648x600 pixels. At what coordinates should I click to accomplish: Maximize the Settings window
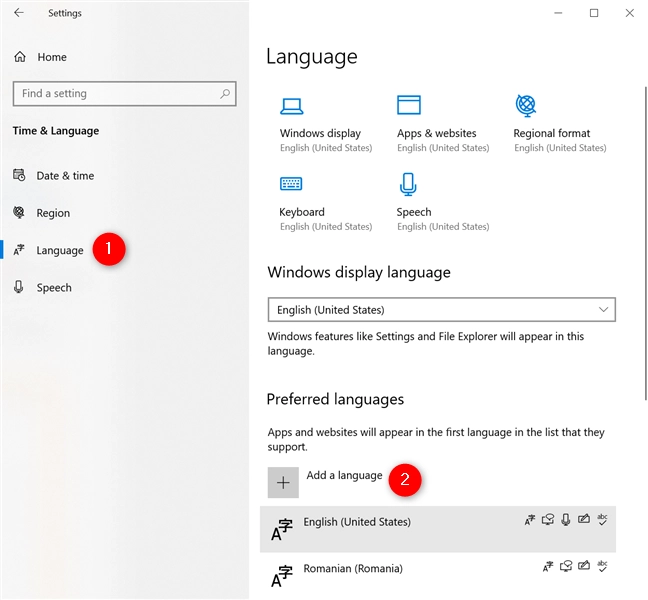click(x=594, y=13)
